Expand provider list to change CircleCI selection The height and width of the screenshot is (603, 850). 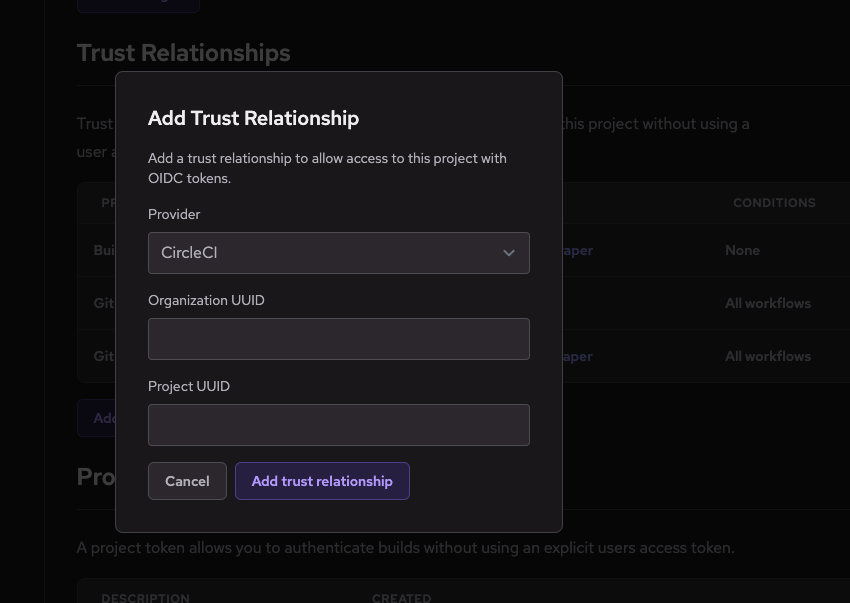(x=338, y=253)
